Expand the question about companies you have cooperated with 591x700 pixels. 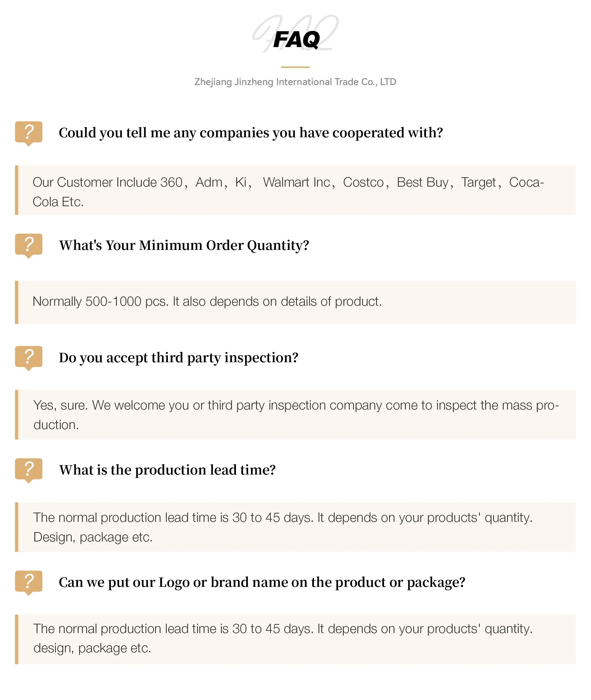(251, 133)
